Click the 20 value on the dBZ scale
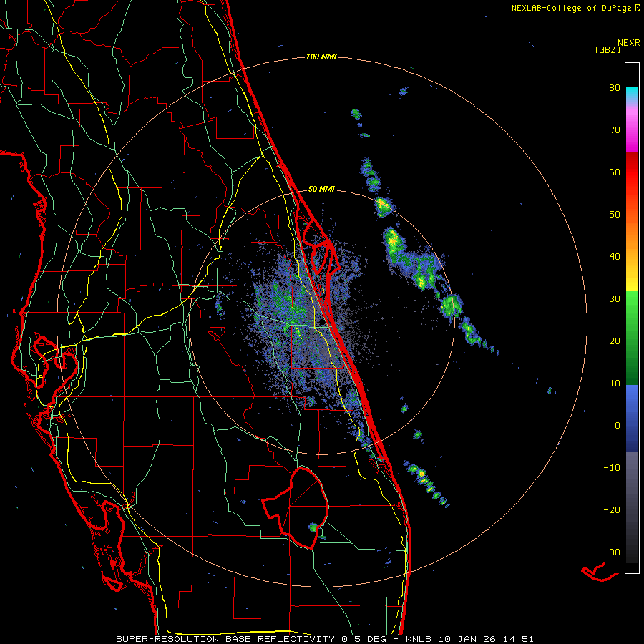This screenshot has height=644, width=644. (615, 341)
